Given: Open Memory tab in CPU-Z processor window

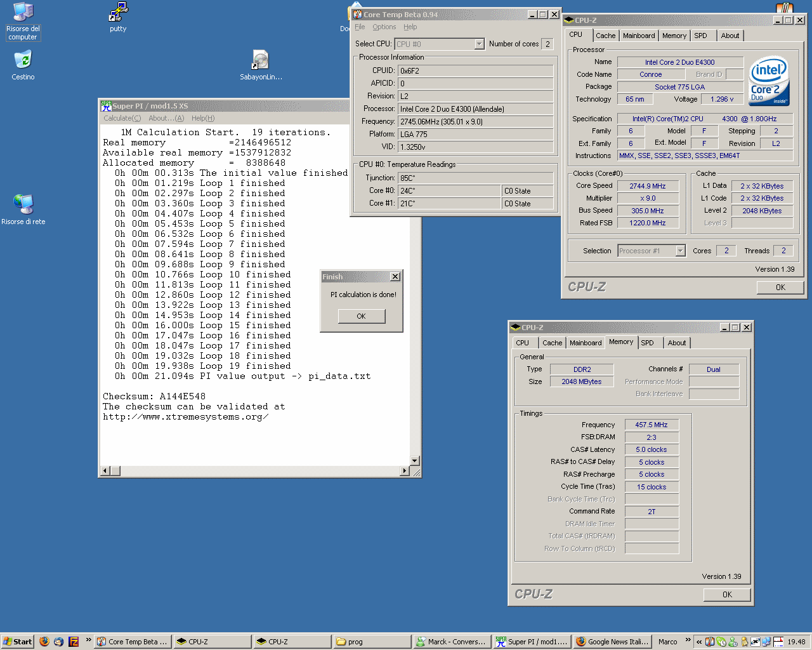Looking at the screenshot, I should (674, 36).
